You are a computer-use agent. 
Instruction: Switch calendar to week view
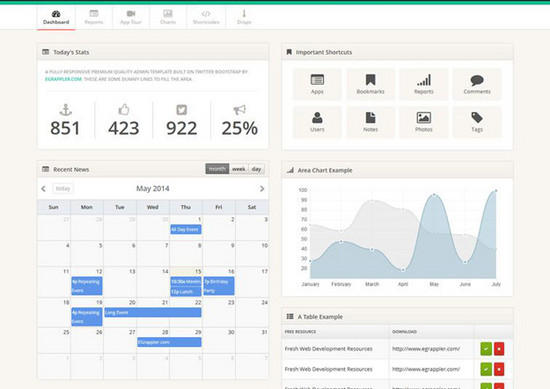[239, 169]
